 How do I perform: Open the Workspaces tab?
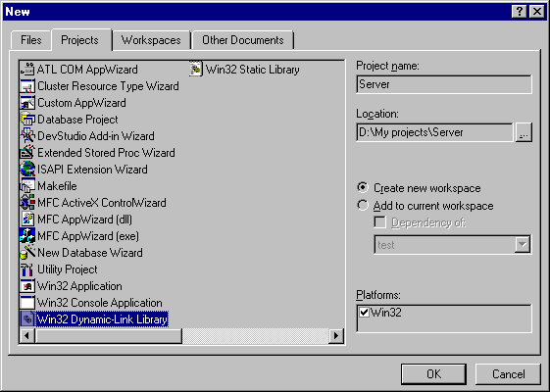(x=151, y=40)
